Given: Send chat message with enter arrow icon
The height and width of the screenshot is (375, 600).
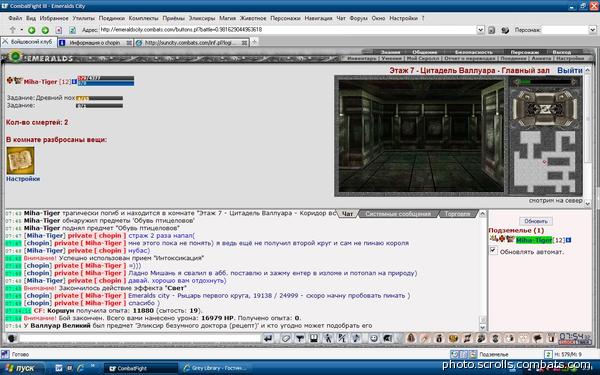Looking at the screenshot, I should click(x=268, y=338).
